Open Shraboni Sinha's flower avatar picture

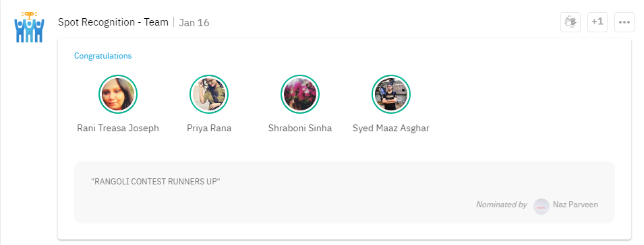point(300,94)
